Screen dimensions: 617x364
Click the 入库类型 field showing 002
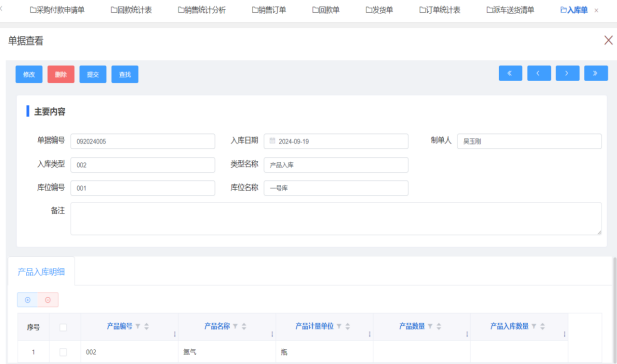(x=143, y=165)
